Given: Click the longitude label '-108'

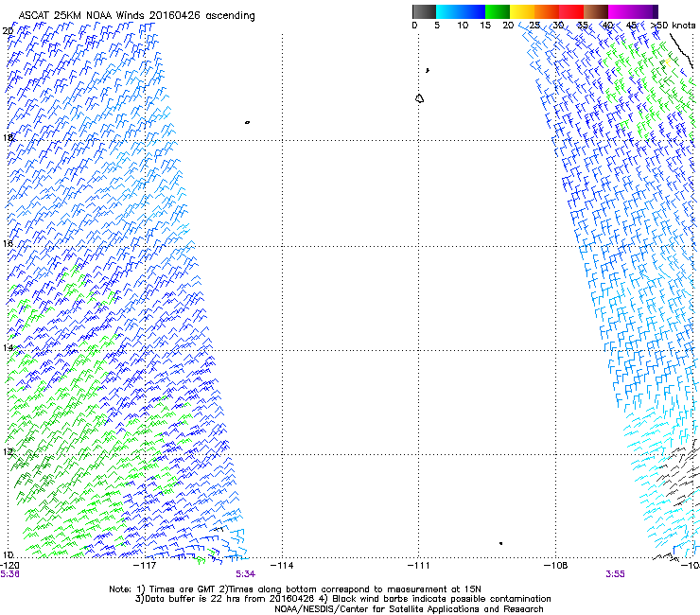Looking at the screenshot, I should (556, 566).
